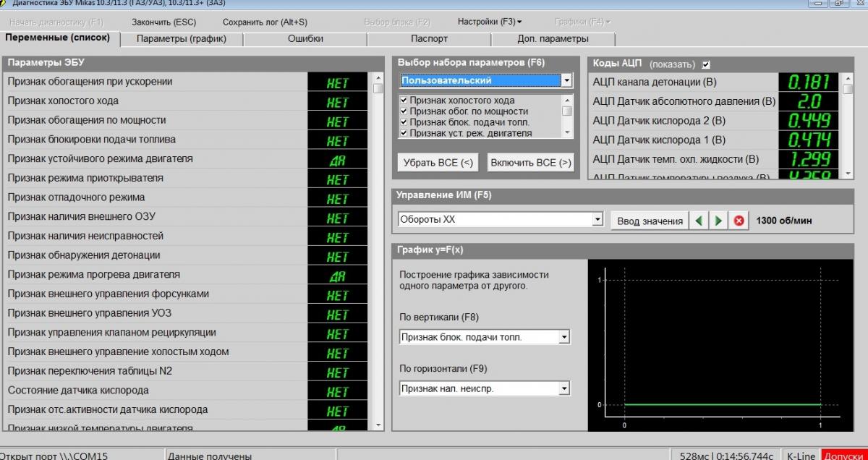Uncheck 'Признак холостого хода' in parameter set
The image size is (868, 460).
[404, 101]
